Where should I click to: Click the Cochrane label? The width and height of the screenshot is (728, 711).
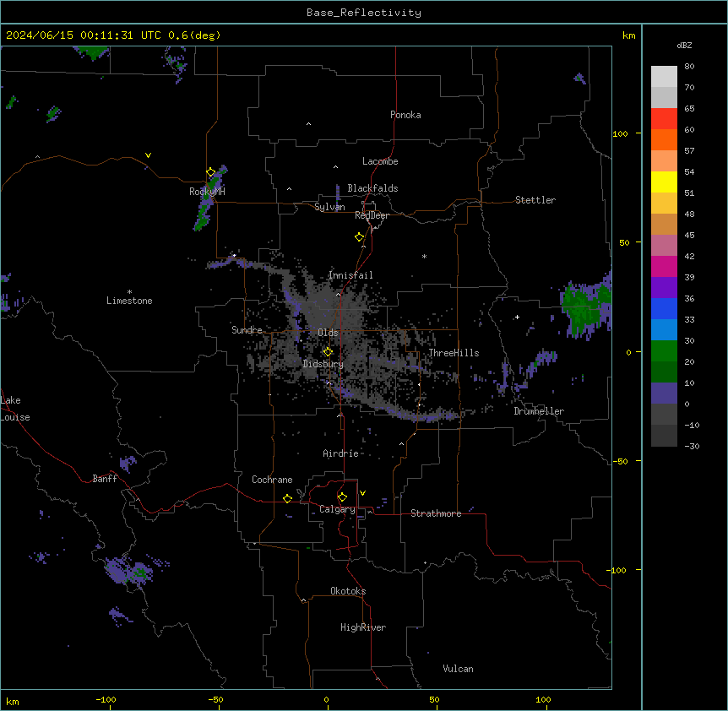(272, 480)
